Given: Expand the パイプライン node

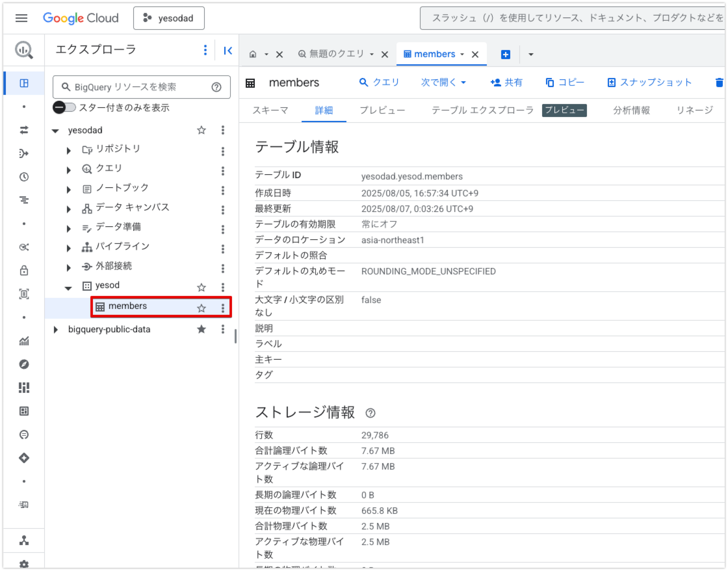Looking at the screenshot, I should (69, 248).
